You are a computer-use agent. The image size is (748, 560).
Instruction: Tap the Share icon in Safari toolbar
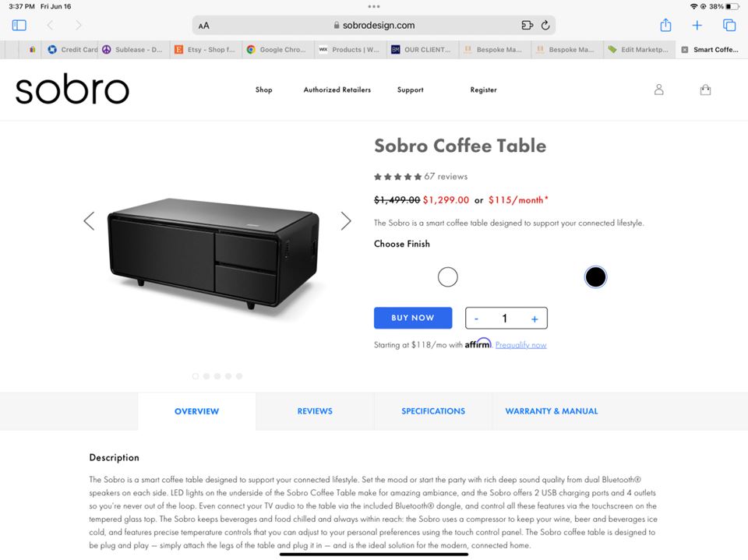click(665, 25)
